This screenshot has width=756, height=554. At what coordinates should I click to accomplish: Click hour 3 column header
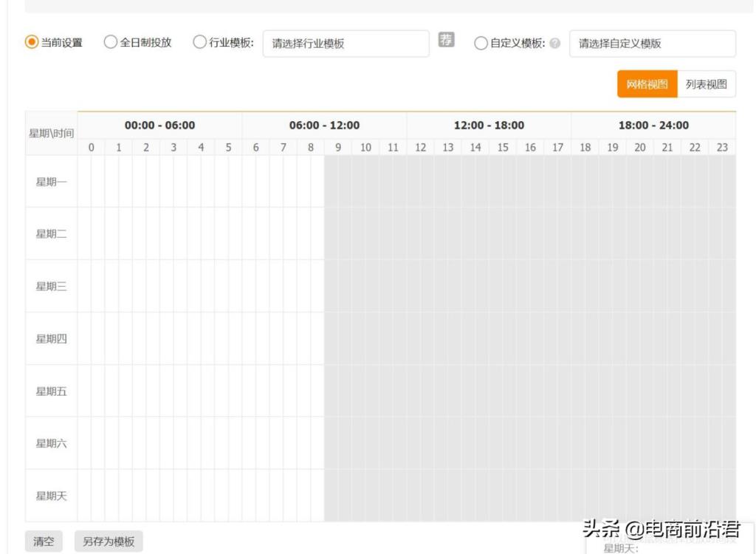[173, 147]
